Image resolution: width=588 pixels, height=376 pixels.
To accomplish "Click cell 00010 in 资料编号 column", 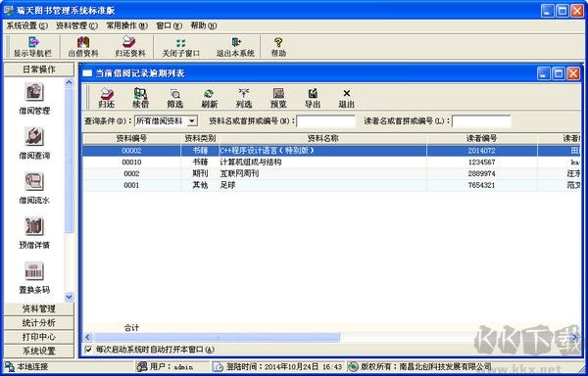I will pos(131,163).
